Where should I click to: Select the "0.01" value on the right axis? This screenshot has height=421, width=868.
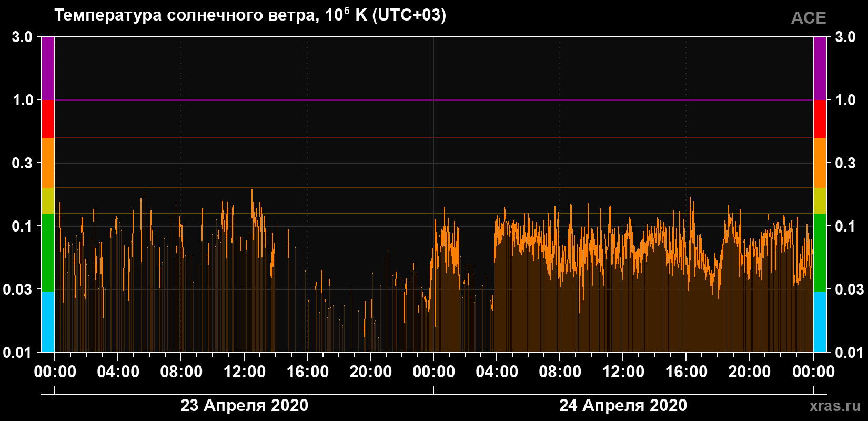click(849, 352)
